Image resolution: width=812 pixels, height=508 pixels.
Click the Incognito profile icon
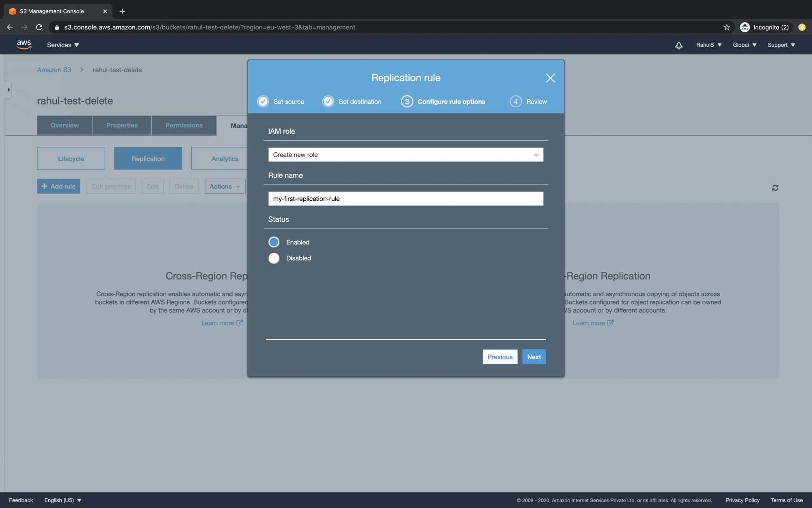click(745, 27)
